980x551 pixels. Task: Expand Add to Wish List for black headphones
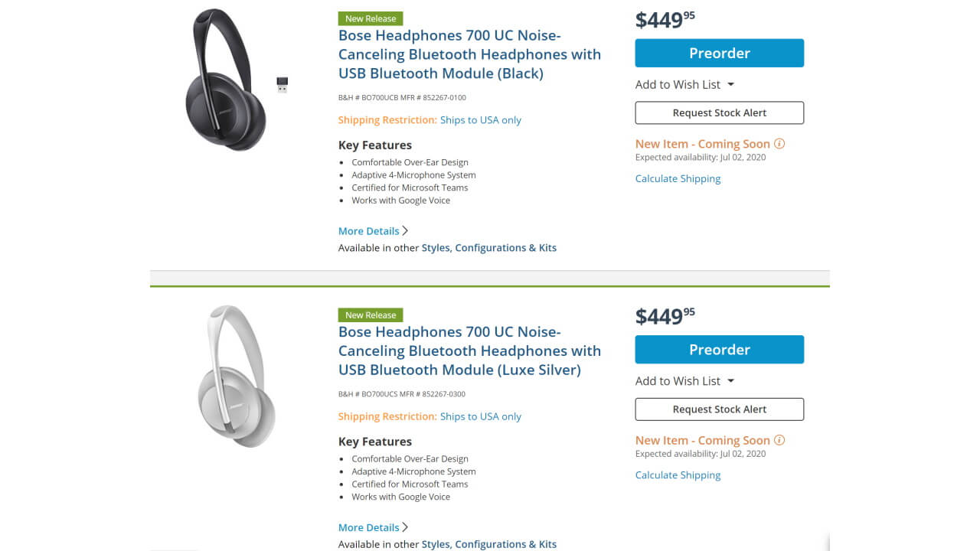(684, 84)
